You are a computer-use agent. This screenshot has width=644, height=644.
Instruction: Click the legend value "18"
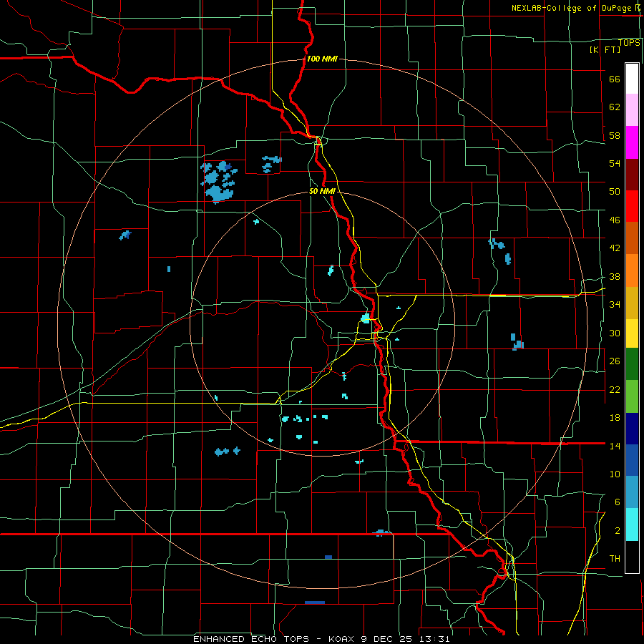[x=615, y=418]
